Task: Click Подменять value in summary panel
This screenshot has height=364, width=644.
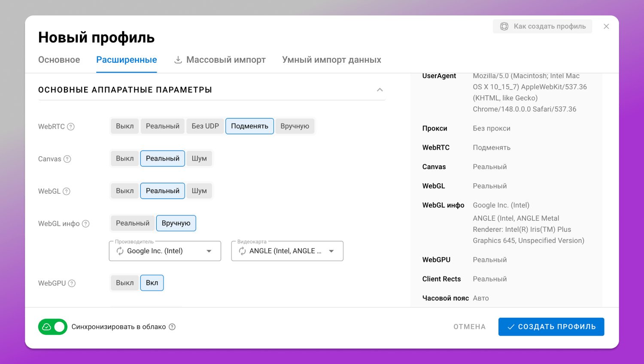Action: (x=492, y=148)
